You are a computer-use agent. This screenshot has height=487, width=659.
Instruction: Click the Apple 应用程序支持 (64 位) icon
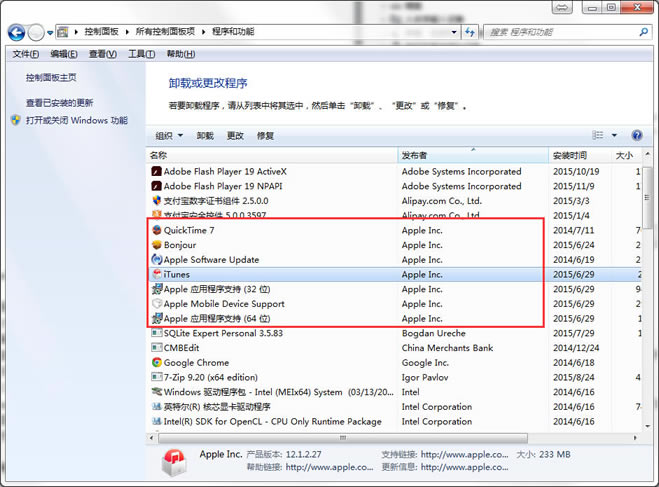point(157,319)
